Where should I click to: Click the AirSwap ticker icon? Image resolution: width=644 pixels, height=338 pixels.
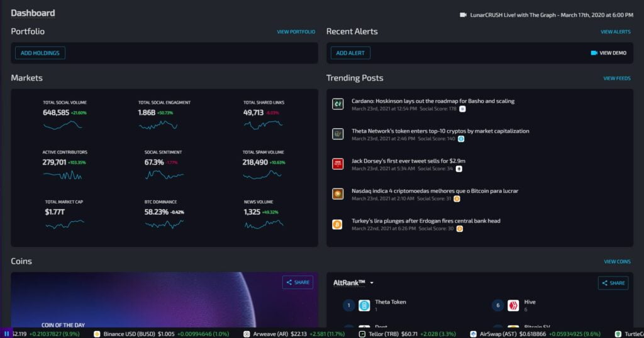click(x=473, y=334)
